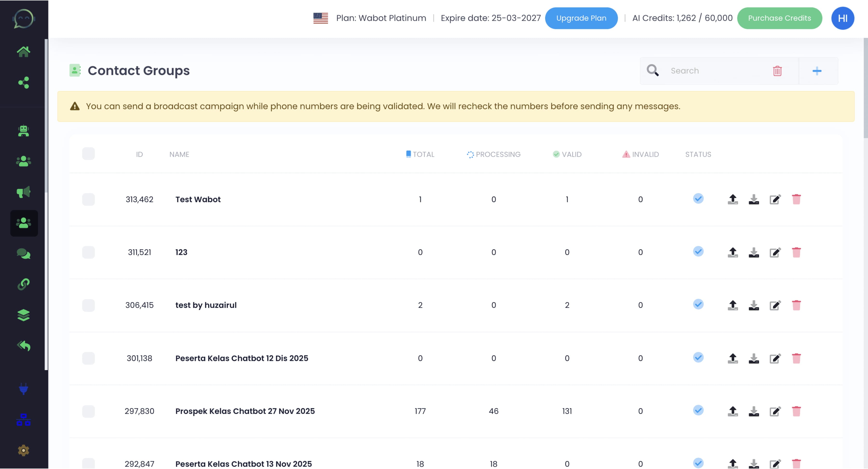Edit the test by huzairul group
Viewport: 868px width, 469px height.
click(775, 305)
